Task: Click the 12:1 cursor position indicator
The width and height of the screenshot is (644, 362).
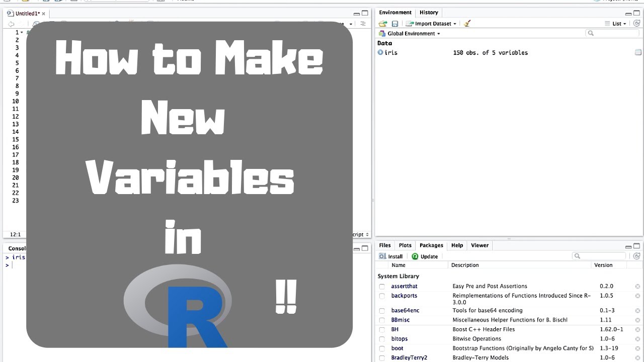Action: pyautogui.click(x=15, y=234)
